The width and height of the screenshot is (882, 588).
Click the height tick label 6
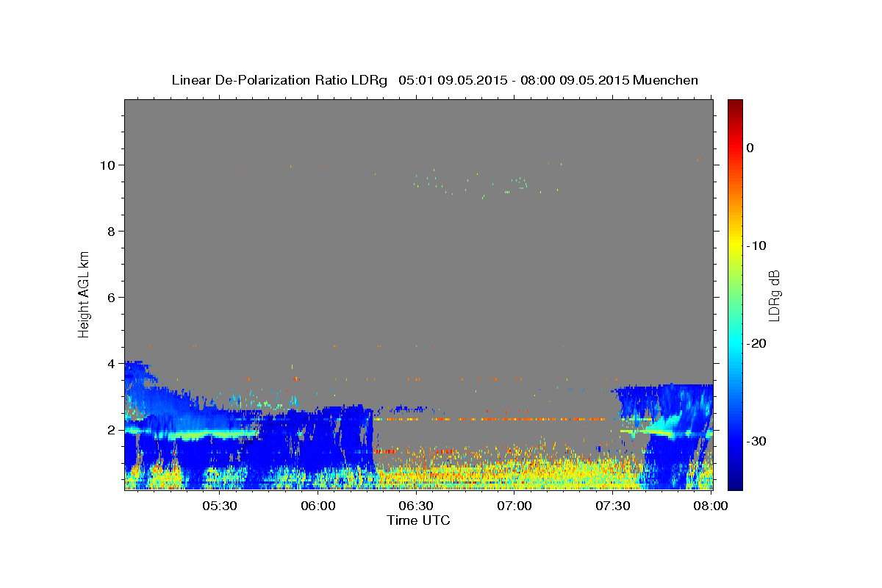click(x=111, y=297)
